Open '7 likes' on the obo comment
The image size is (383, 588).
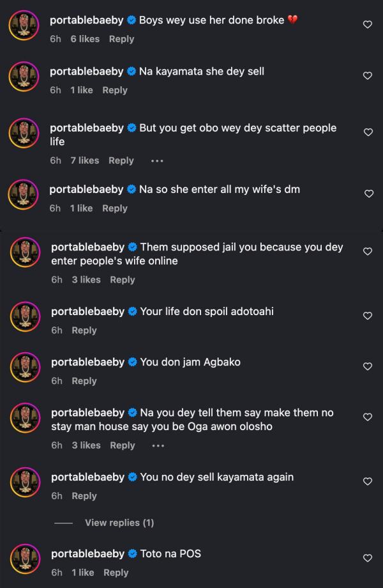pyautogui.click(x=85, y=160)
